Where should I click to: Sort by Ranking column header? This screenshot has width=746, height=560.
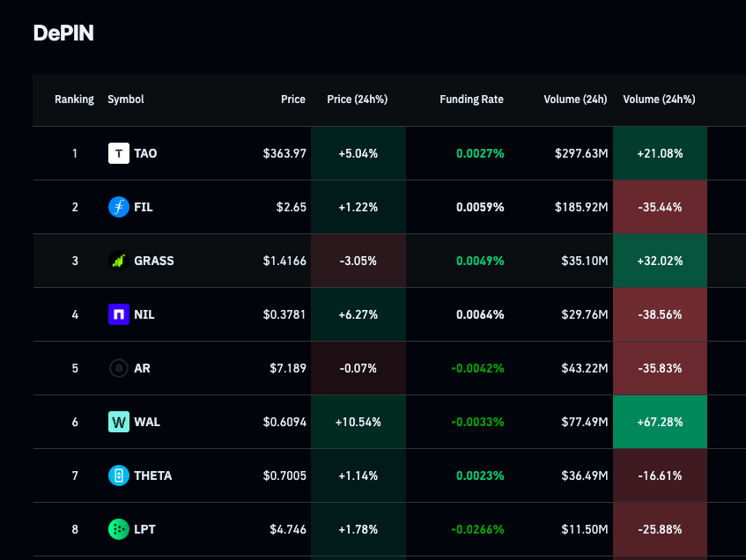tap(74, 99)
